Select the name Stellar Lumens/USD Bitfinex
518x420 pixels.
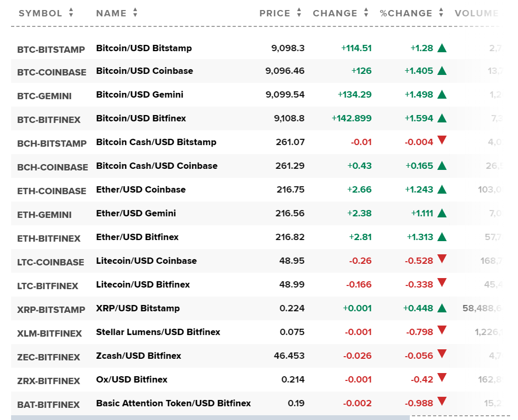tap(158, 332)
